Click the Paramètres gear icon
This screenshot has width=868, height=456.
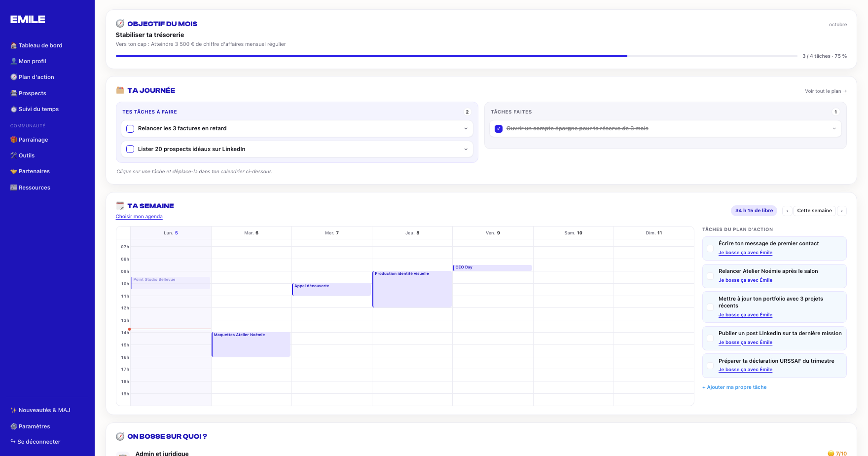click(14, 426)
